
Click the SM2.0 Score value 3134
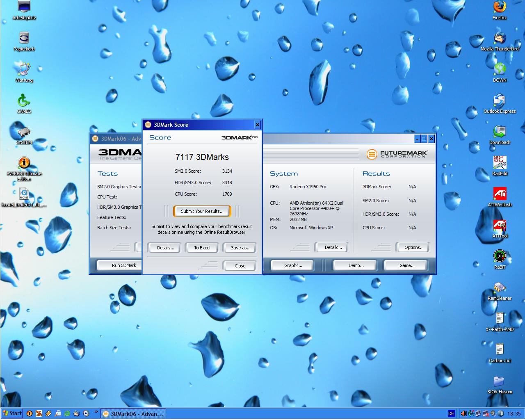(227, 171)
